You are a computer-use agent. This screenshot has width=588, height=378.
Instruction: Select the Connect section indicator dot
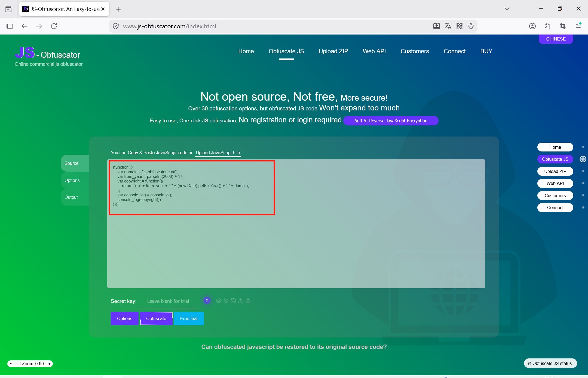583,207
